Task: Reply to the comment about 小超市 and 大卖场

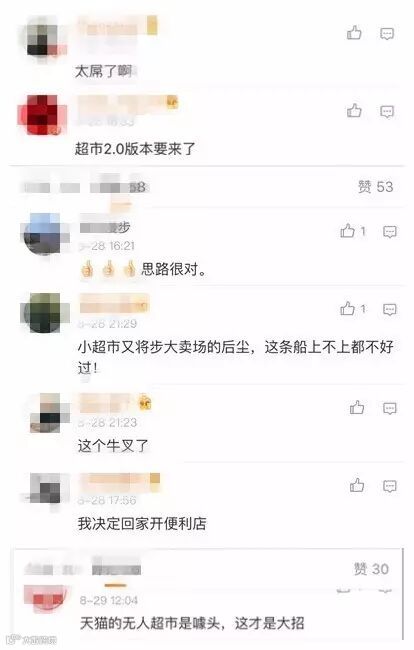Action: (390, 309)
